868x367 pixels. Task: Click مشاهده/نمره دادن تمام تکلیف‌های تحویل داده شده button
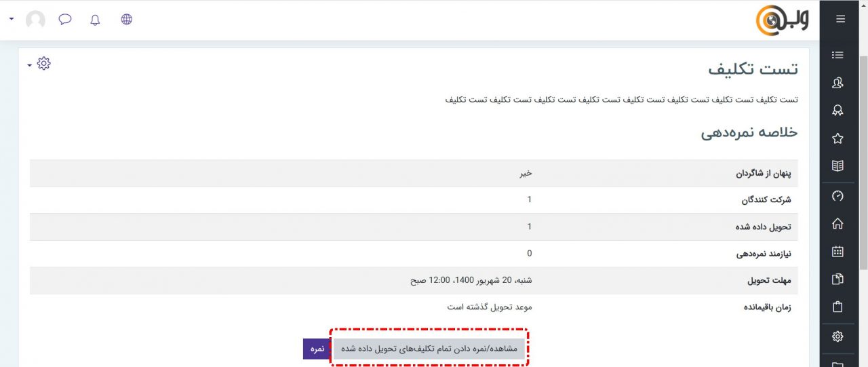[x=429, y=349]
